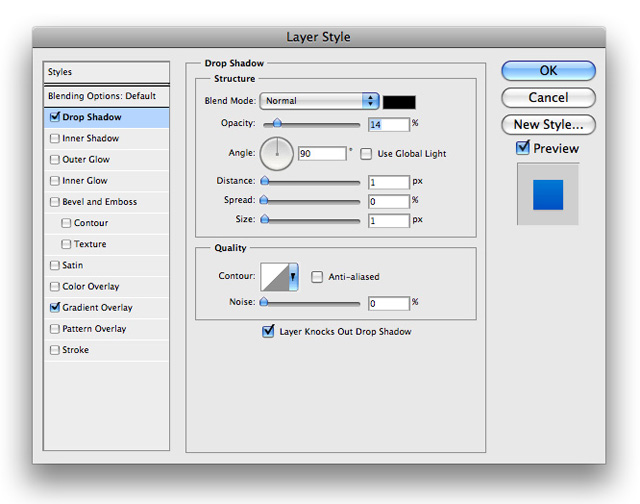
Task: Enable the Inner Glow checkbox
Action: (x=55, y=181)
